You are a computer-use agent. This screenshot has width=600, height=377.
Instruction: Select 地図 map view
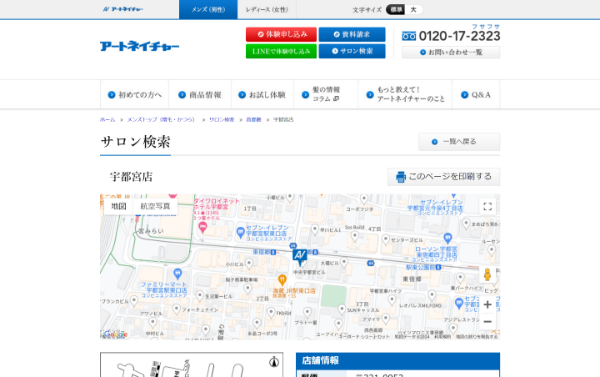click(x=119, y=206)
